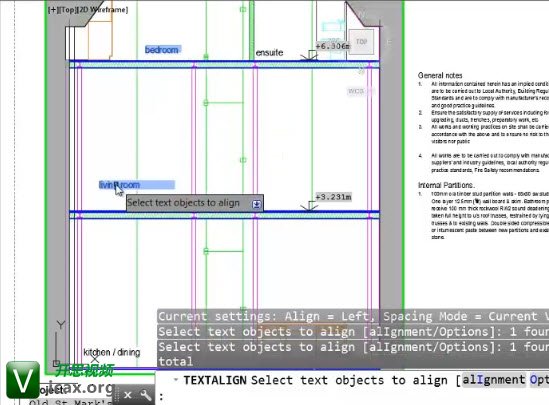549x405 pixels.
Task: Open the [Top] view controls menu
Action: pyautogui.click(x=68, y=9)
